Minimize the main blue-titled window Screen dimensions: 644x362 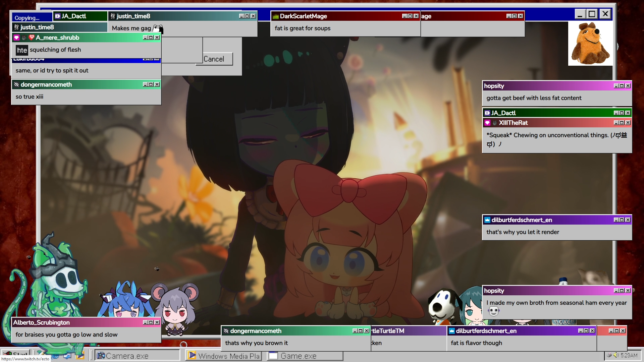(580, 14)
